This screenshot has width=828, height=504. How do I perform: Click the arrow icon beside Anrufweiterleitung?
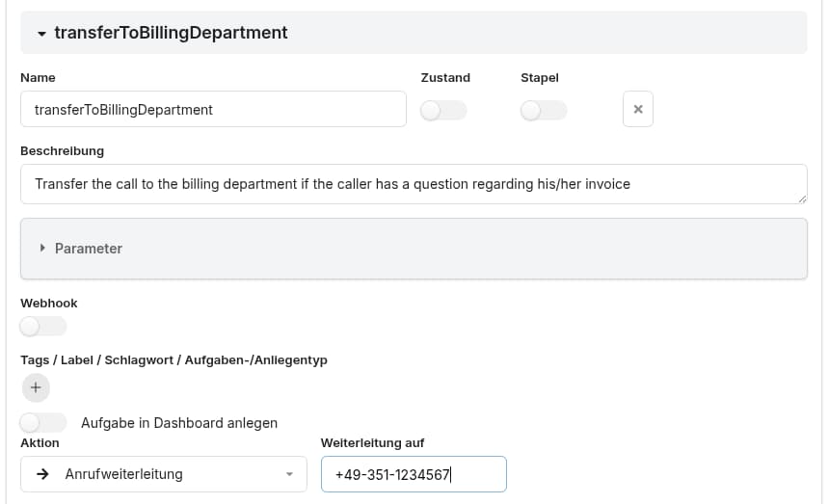pos(42,474)
